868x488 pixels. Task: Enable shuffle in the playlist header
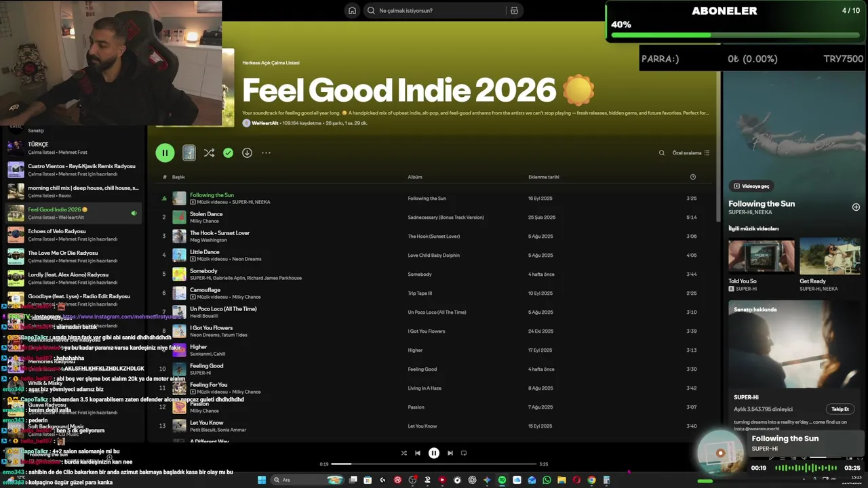pos(209,153)
